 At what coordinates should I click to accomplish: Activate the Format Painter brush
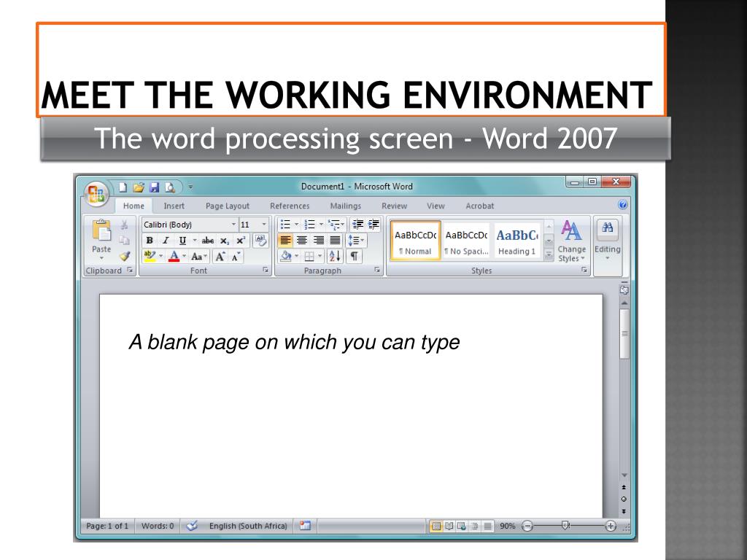pos(124,256)
